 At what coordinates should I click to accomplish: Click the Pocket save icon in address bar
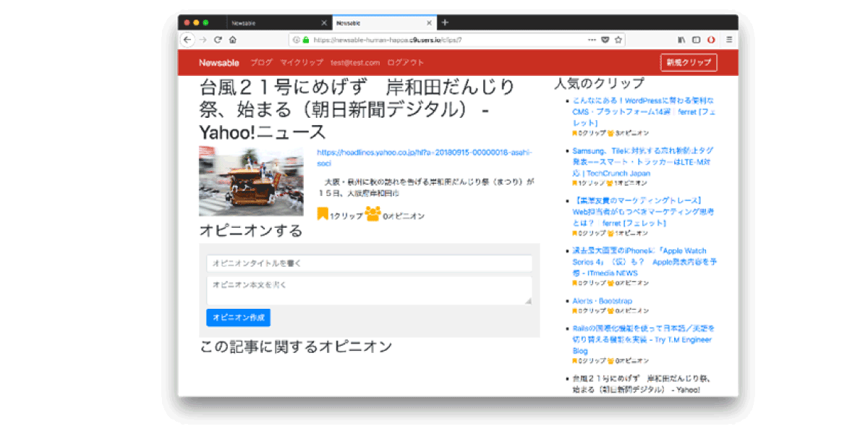point(605,40)
